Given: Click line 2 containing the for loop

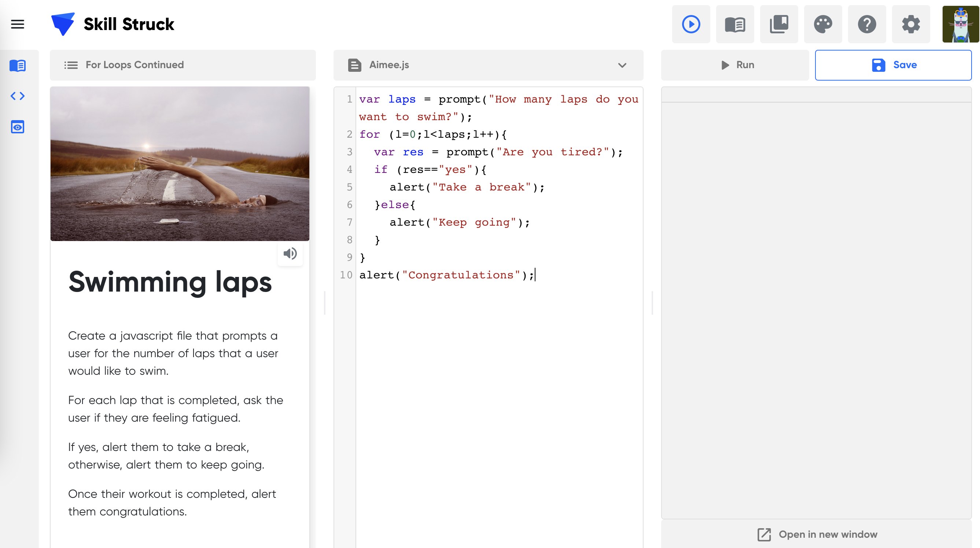Looking at the screenshot, I should (433, 134).
